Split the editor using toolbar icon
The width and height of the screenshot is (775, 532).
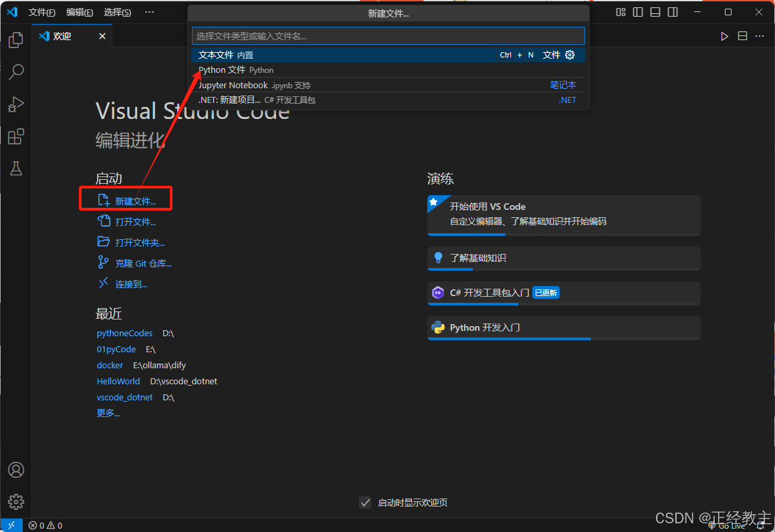742,36
